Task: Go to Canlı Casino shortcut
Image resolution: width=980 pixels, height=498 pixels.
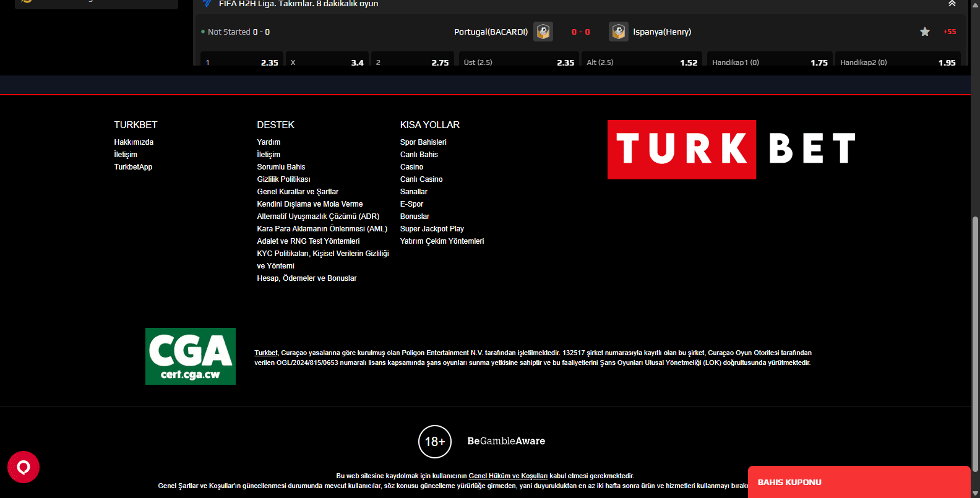Action: tap(421, 179)
